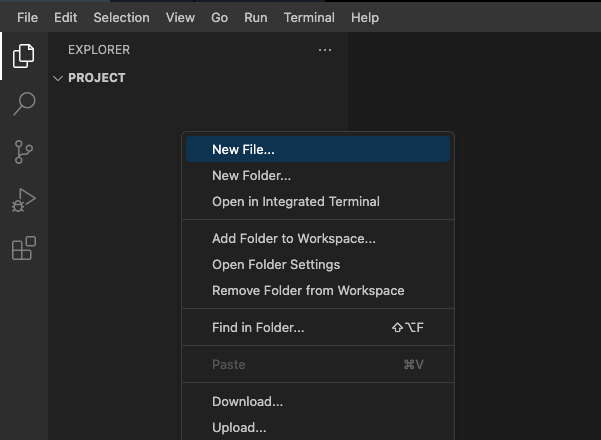Screen dimensions: 601x440
Task: Open the Edit menu
Action: click(x=65, y=17)
